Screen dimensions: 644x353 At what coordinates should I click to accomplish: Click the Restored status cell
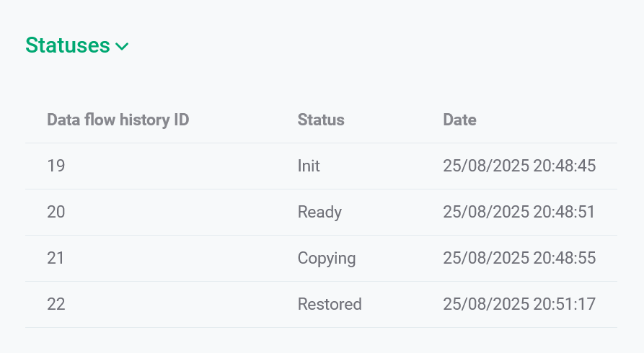click(330, 304)
